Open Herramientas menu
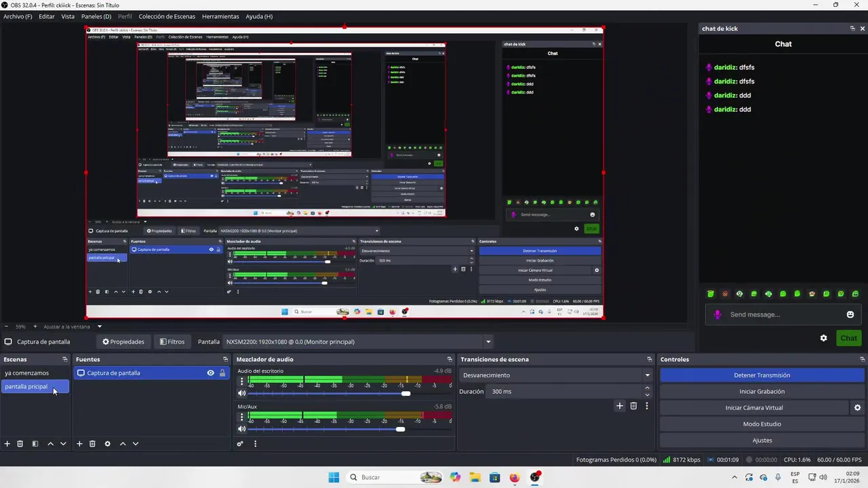868x488 pixels. pyautogui.click(x=220, y=16)
